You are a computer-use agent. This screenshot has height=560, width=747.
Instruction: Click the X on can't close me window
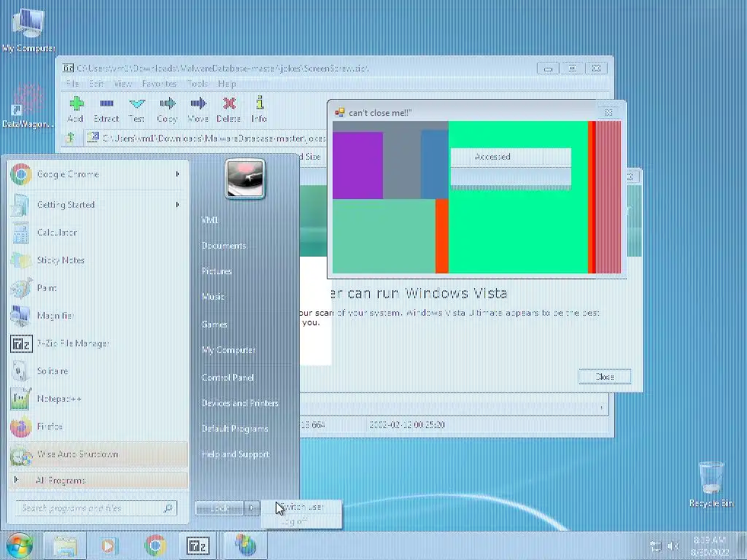(x=608, y=112)
